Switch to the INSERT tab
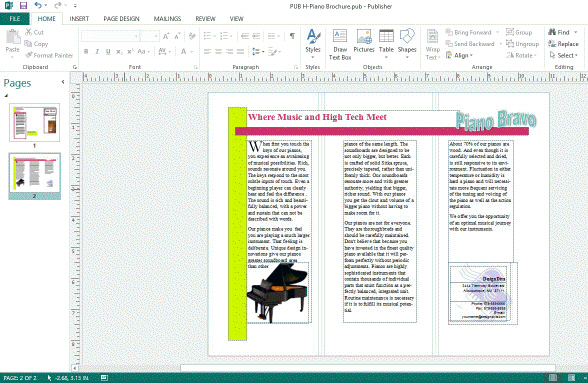 pos(79,18)
